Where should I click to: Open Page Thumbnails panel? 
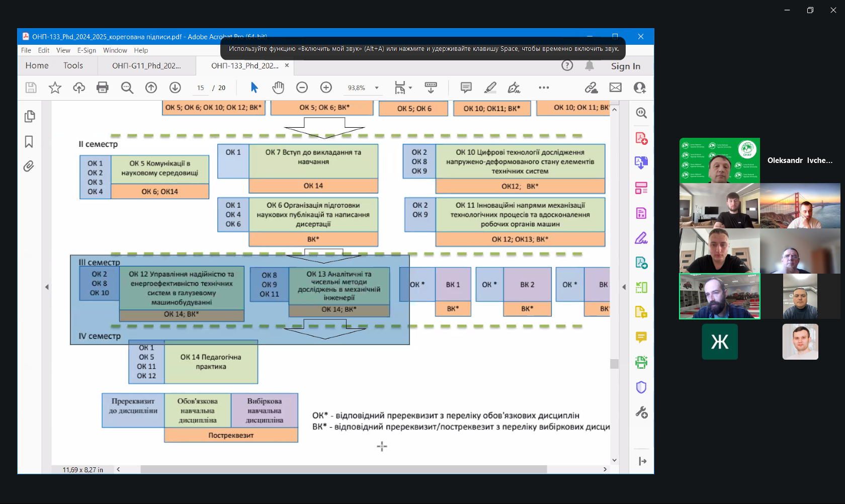coord(29,116)
